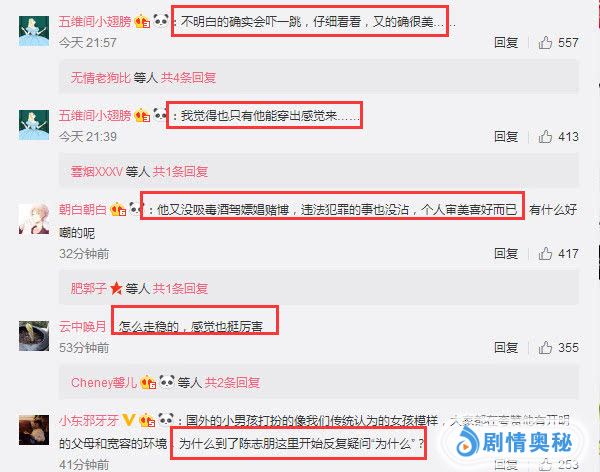The image size is (600, 472).
Task: Click the orange V verified badge of 小东邪牙牙
Action: [128, 420]
